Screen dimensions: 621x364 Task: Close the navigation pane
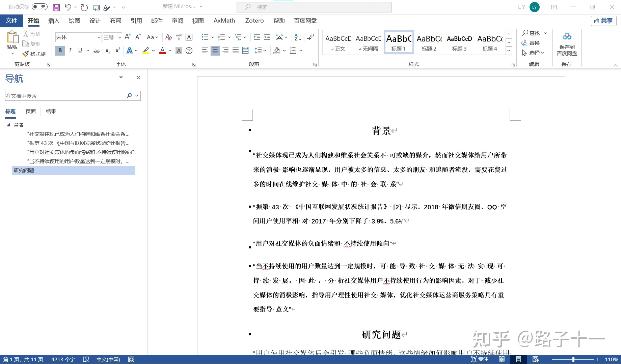point(138,78)
